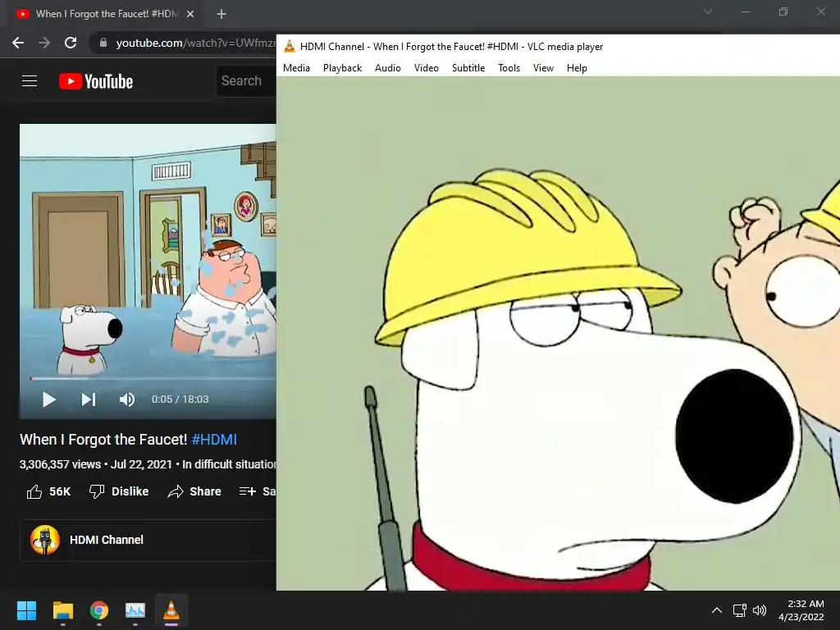Close the YouTube browser tab

pos(190,14)
